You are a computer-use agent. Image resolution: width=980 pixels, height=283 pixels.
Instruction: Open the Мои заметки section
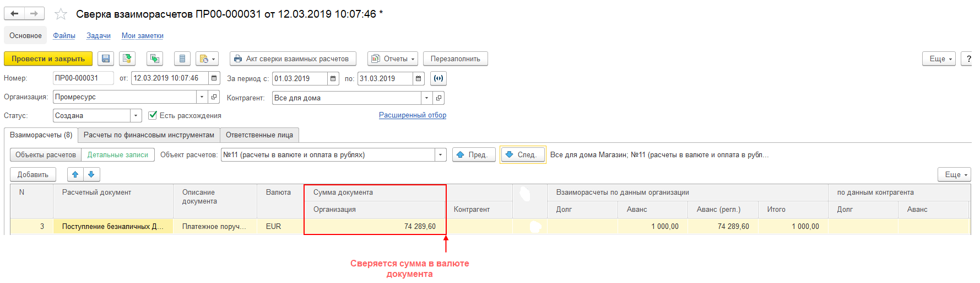tap(143, 35)
